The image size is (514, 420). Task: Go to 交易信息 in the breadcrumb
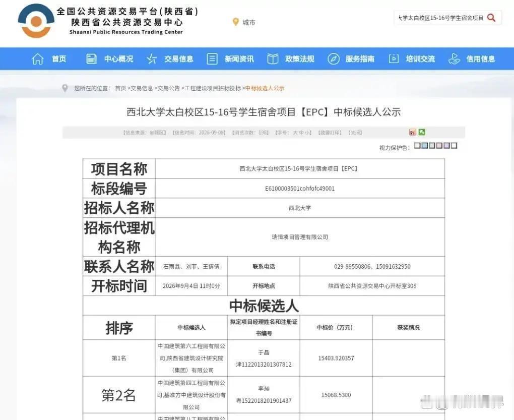(x=142, y=88)
